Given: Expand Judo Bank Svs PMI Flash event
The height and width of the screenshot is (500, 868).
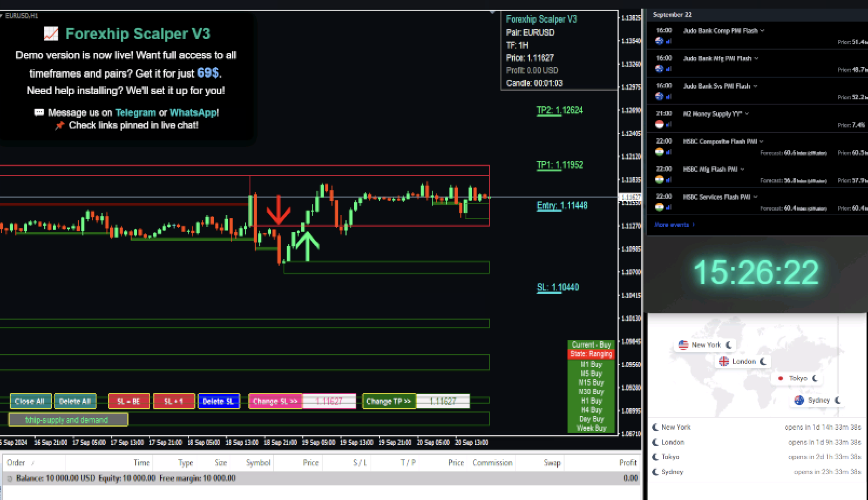Looking at the screenshot, I should click(x=755, y=86).
